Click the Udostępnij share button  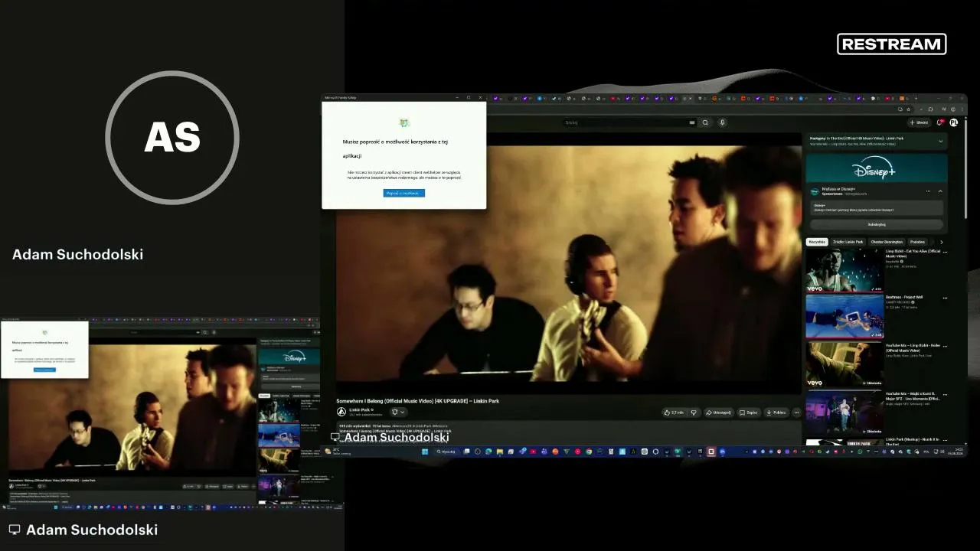(718, 412)
